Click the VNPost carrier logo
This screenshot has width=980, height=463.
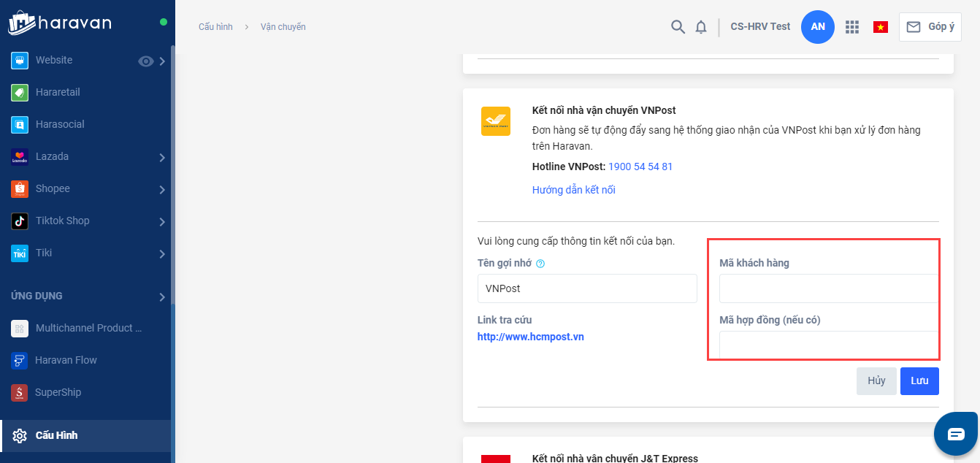pyautogui.click(x=496, y=121)
